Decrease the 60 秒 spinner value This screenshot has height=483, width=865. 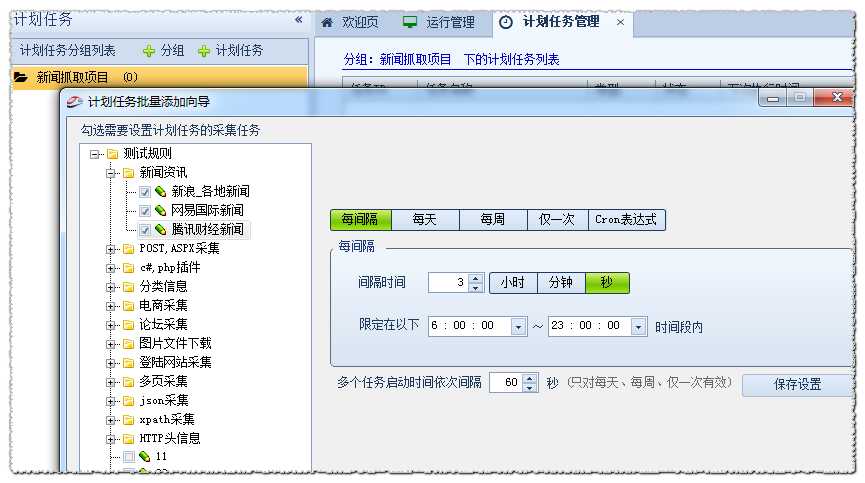pos(530,388)
